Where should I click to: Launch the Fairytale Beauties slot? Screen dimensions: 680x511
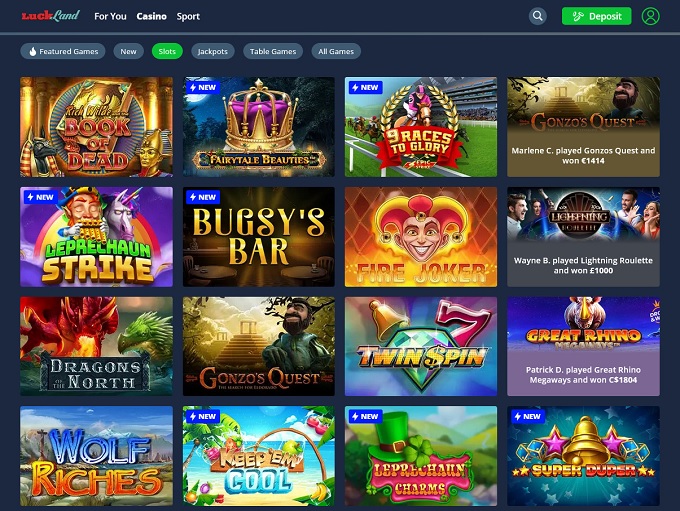pos(258,127)
